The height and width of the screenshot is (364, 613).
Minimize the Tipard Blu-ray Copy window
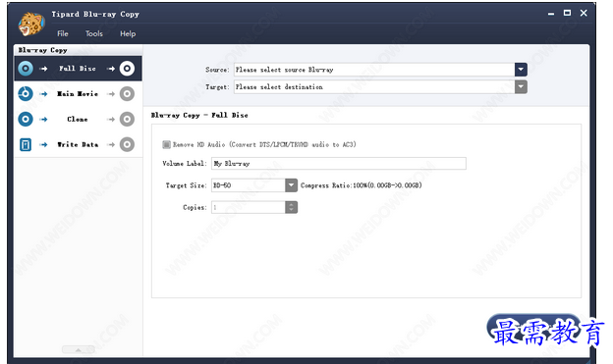pos(551,14)
